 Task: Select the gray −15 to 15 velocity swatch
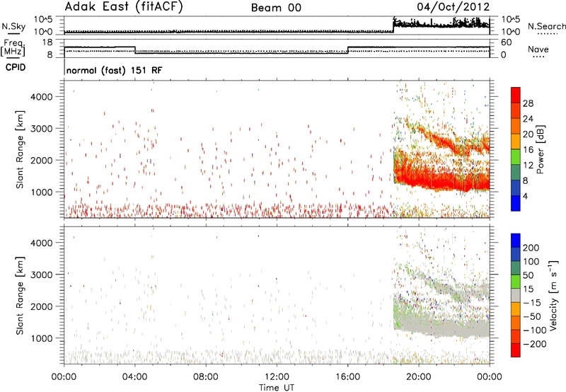516,296
